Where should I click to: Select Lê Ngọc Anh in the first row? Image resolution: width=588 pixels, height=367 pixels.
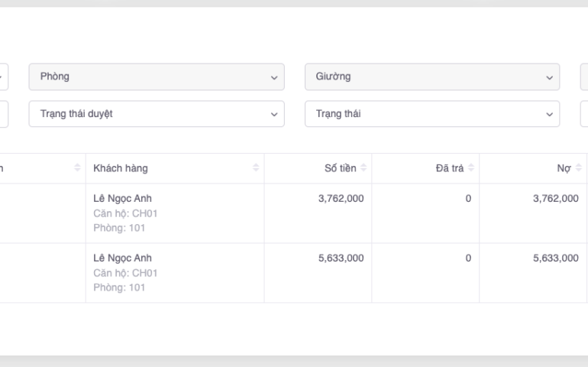122,199
